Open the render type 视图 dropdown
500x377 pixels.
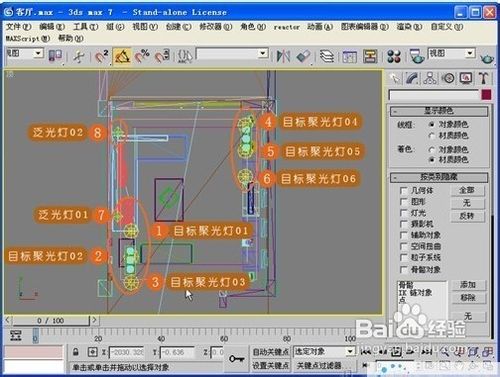tap(470, 53)
